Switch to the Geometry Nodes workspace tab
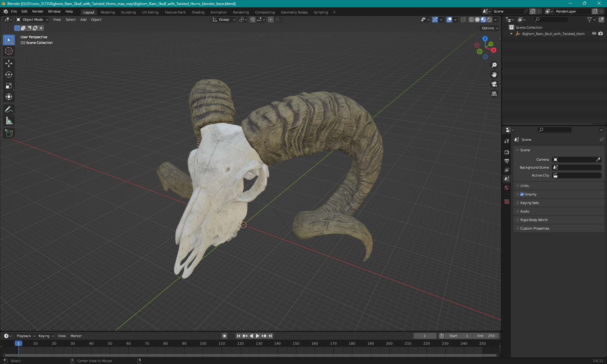607x364 pixels. 294,12
